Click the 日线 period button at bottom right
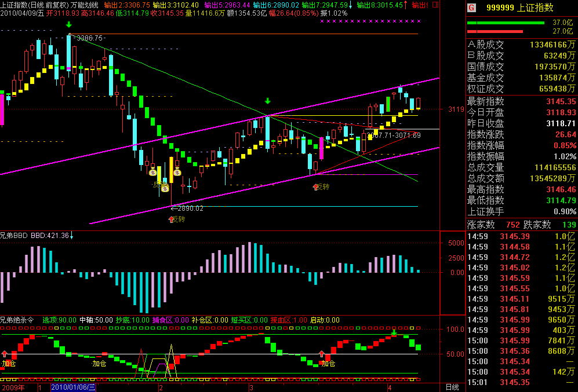This screenshot has height=392, width=578. (452, 387)
